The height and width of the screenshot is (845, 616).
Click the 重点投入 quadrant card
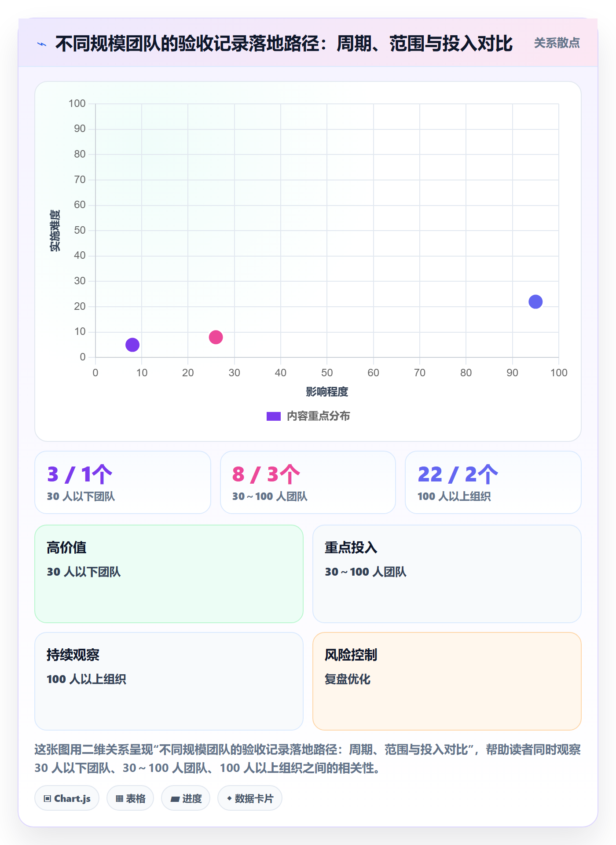pos(447,574)
